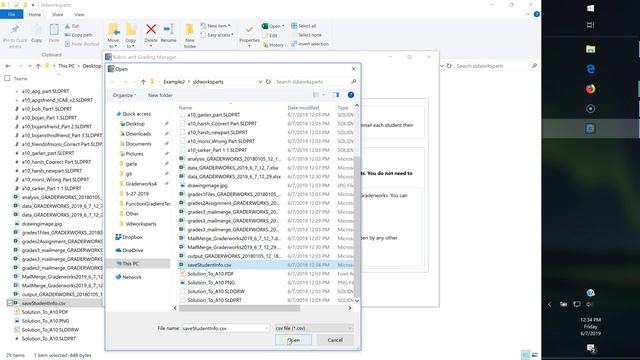Open Task View on taskbar
Image resolution: width=640 pixels, height=360 pixels.
pos(590,25)
